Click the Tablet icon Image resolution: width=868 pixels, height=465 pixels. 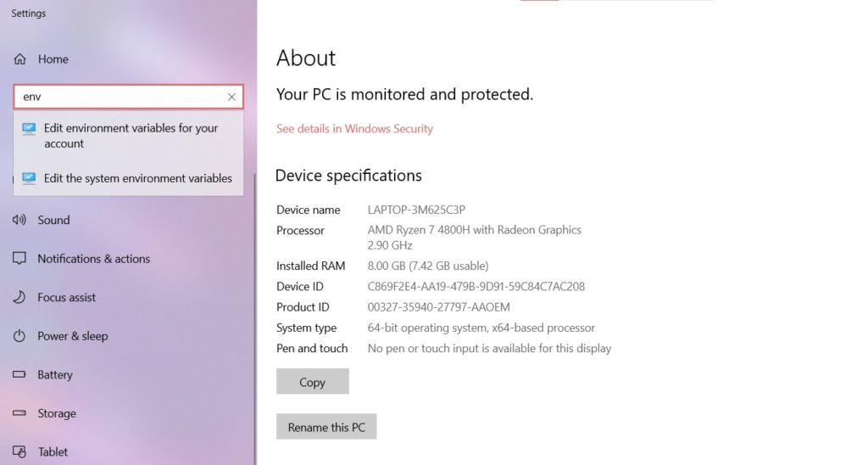[19, 451]
